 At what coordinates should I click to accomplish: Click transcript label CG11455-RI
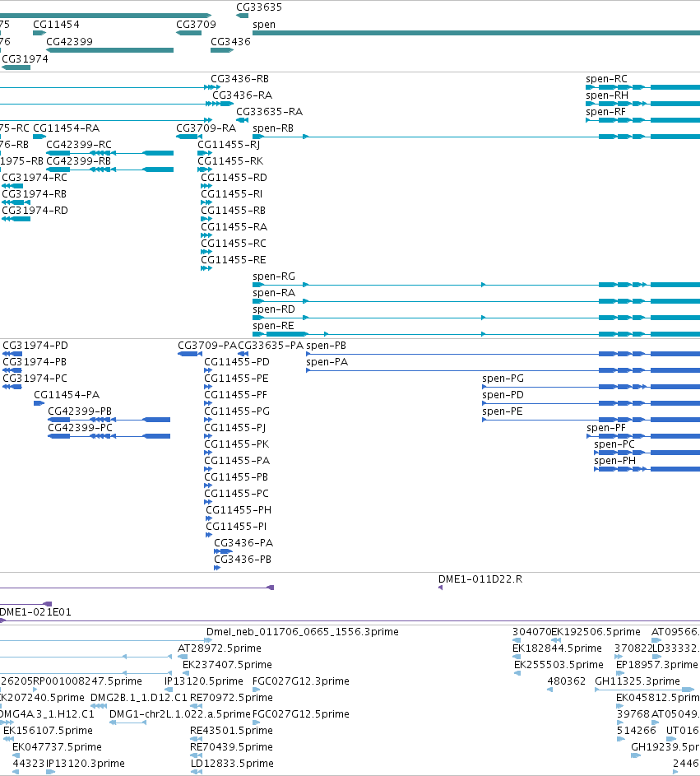(231, 194)
